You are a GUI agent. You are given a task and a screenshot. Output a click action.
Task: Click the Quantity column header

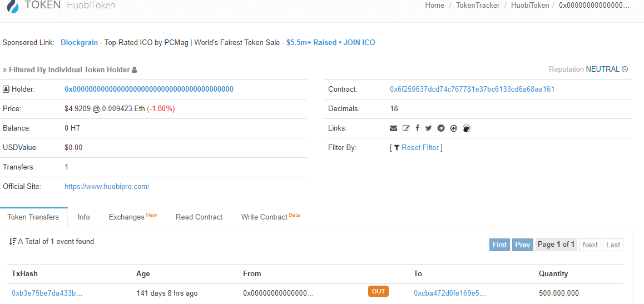tap(553, 273)
